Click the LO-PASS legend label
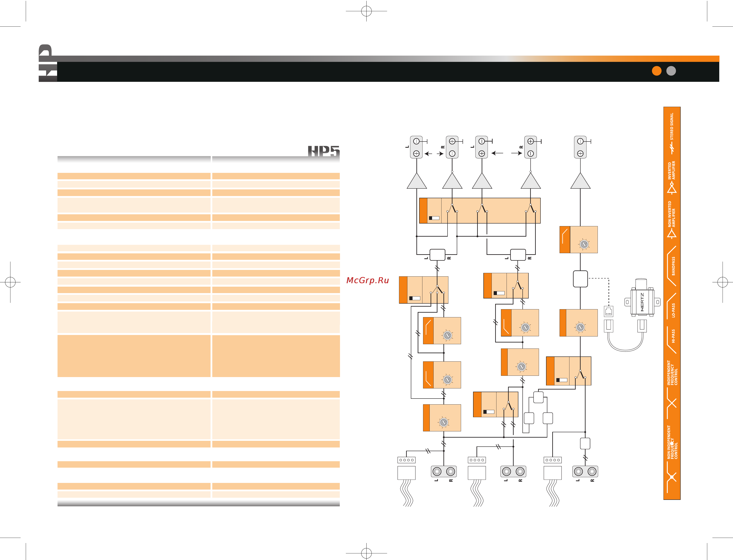 point(673,310)
